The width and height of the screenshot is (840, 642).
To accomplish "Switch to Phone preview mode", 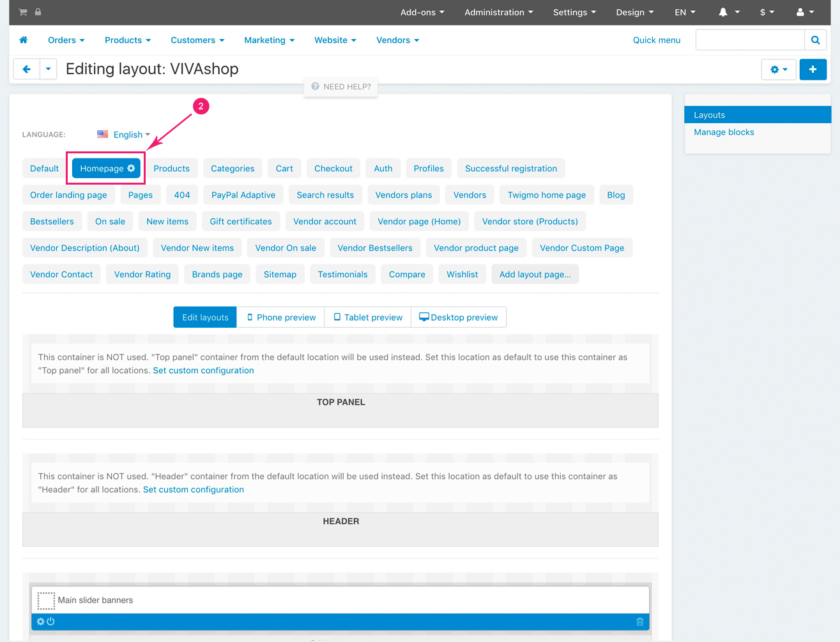I will pos(281,317).
